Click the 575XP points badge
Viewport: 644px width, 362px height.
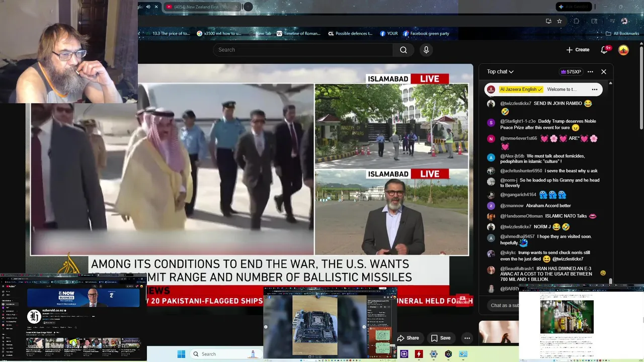(x=571, y=71)
